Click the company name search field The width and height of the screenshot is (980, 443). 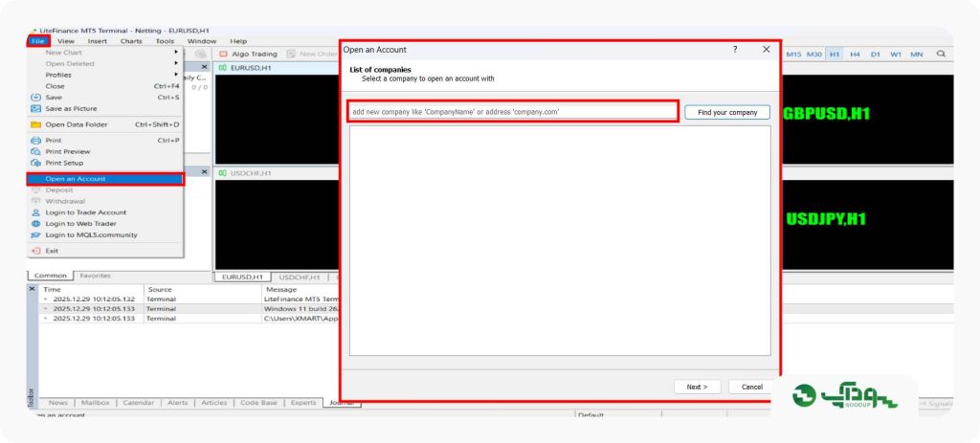coord(513,112)
